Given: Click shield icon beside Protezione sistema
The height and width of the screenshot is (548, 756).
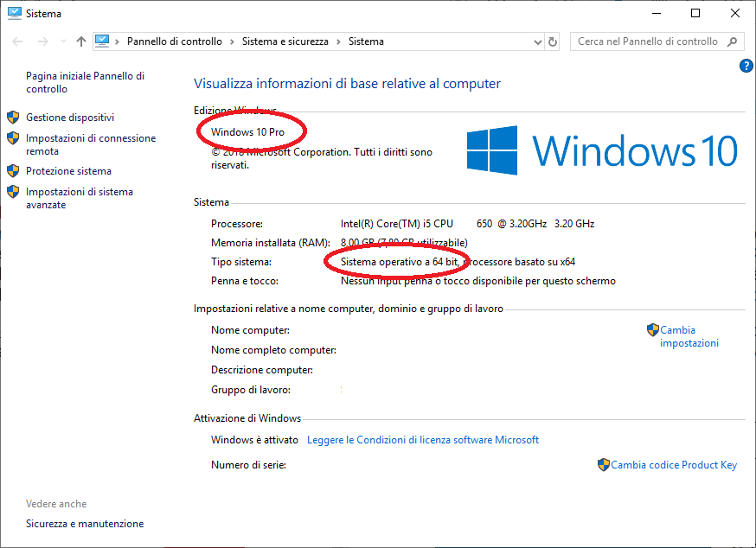Looking at the screenshot, I should click(x=13, y=170).
